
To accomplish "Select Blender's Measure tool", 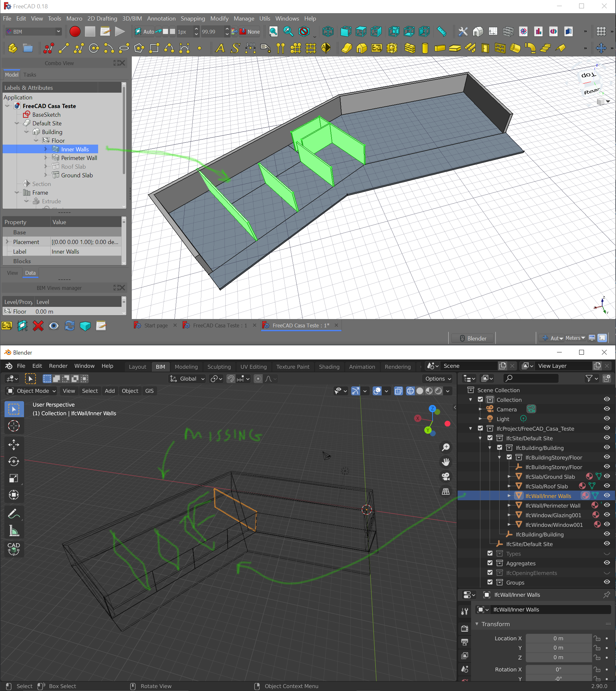I will [x=13, y=531].
